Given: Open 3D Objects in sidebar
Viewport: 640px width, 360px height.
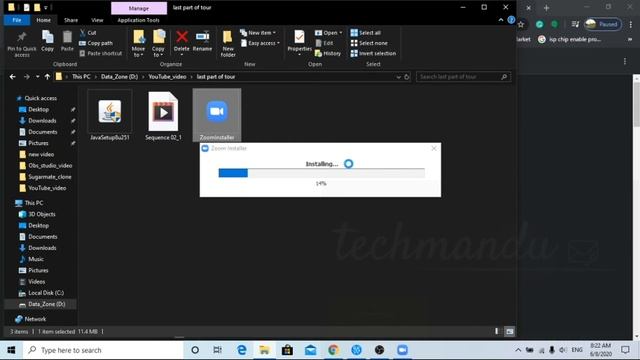Looking at the screenshot, I should tap(42, 214).
